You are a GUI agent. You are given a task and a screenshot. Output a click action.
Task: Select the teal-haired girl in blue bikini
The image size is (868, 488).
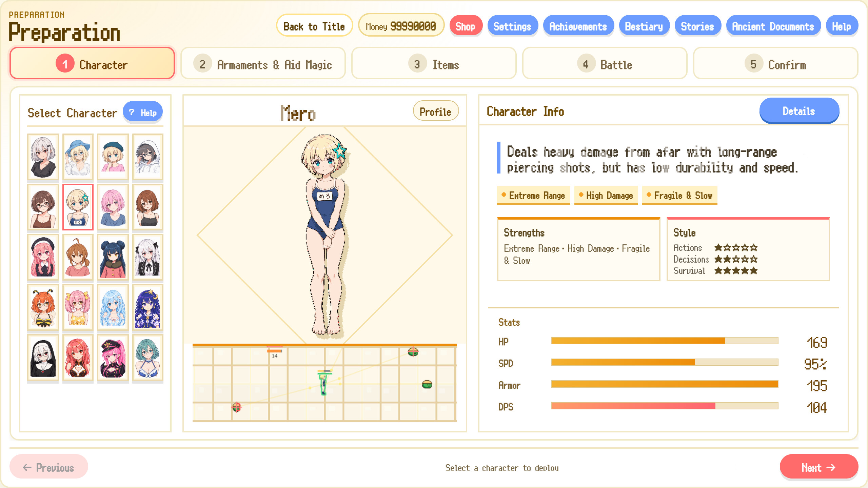coord(148,358)
